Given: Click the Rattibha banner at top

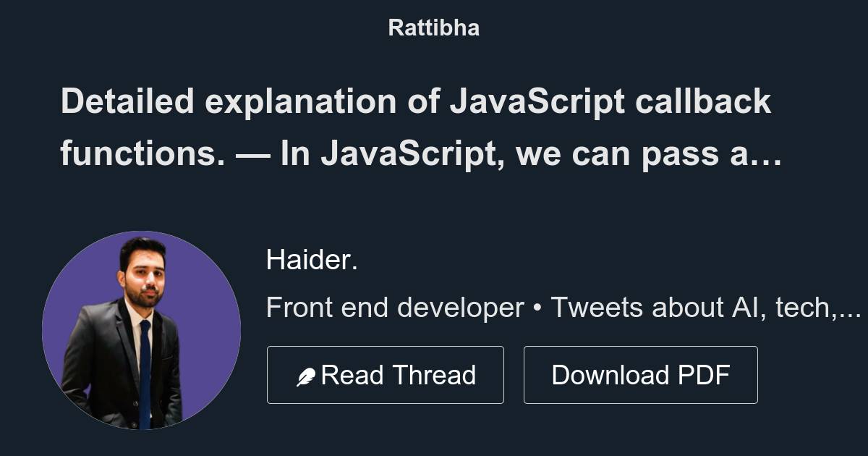Looking at the screenshot, I should pyautogui.click(x=433, y=28).
